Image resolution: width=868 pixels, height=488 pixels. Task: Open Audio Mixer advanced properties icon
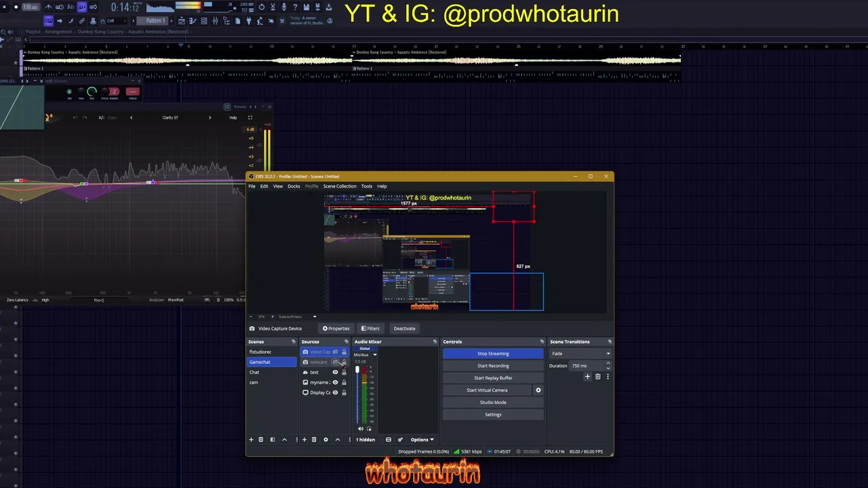coord(400,440)
